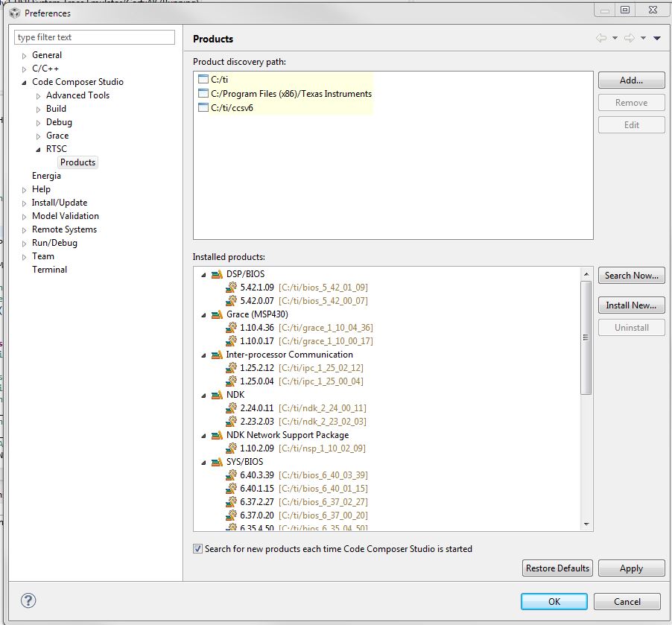Collapse the DSP/BIOS installed product entry
This screenshot has width=672, height=625.
pyautogui.click(x=204, y=273)
